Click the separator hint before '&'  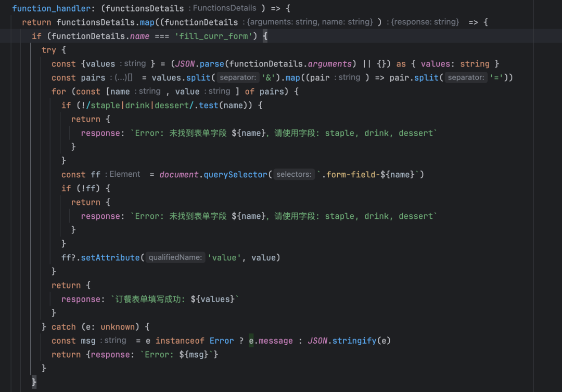tap(238, 77)
